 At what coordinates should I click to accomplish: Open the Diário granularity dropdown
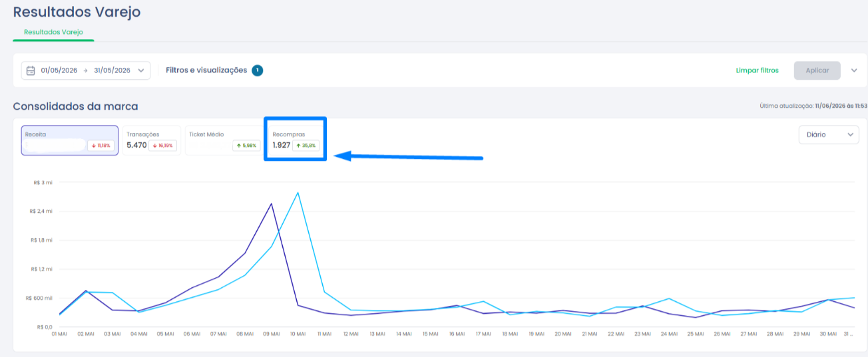[x=829, y=134]
